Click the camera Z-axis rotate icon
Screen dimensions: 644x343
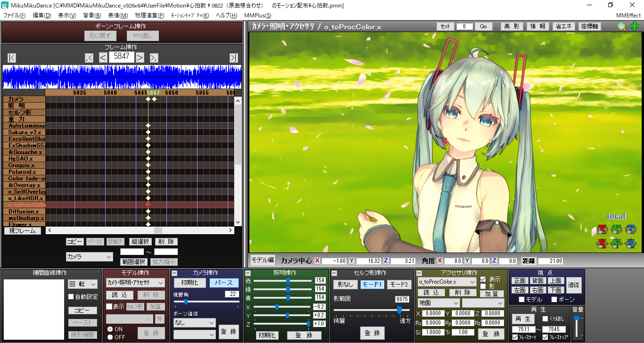(x=631, y=229)
